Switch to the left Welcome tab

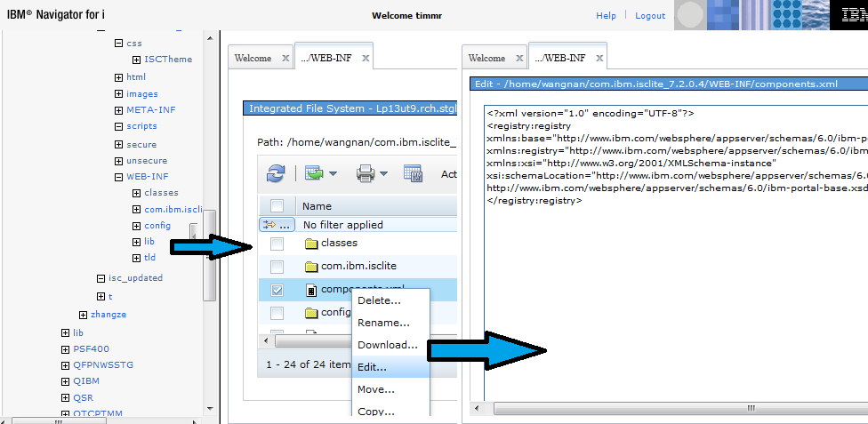(253, 58)
